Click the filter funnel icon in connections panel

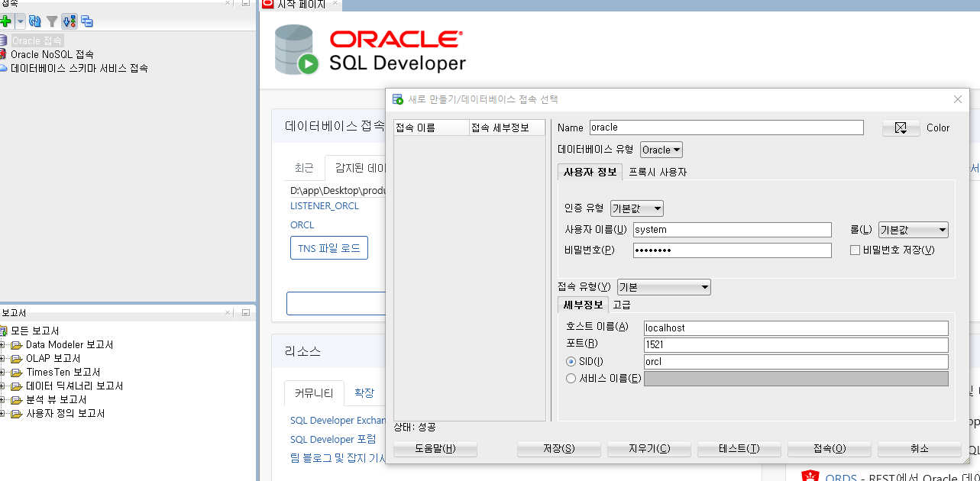click(x=52, y=21)
